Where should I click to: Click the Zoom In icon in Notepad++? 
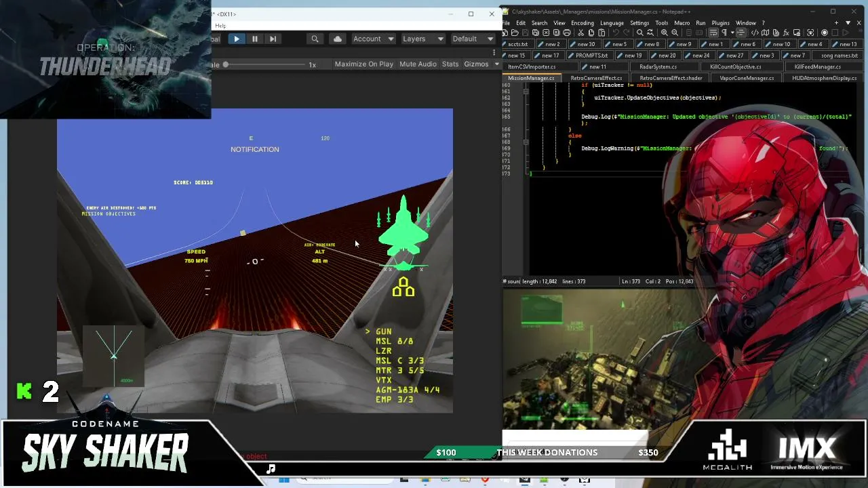(x=665, y=33)
